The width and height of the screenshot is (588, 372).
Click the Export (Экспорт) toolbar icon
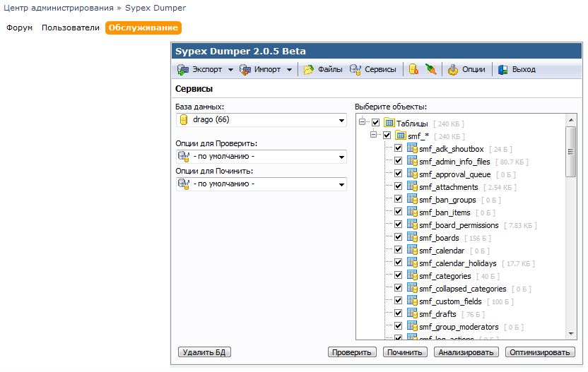coord(184,70)
